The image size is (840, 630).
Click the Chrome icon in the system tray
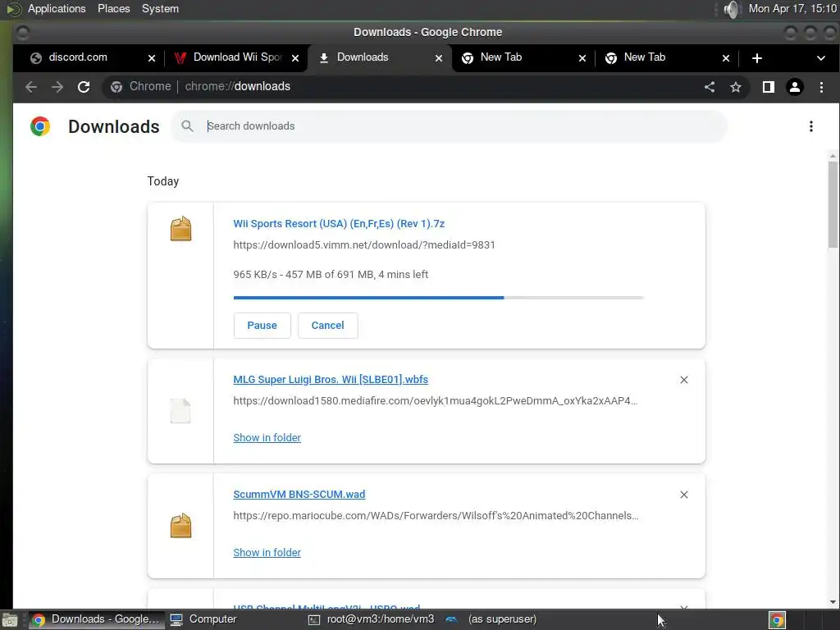tap(778, 620)
